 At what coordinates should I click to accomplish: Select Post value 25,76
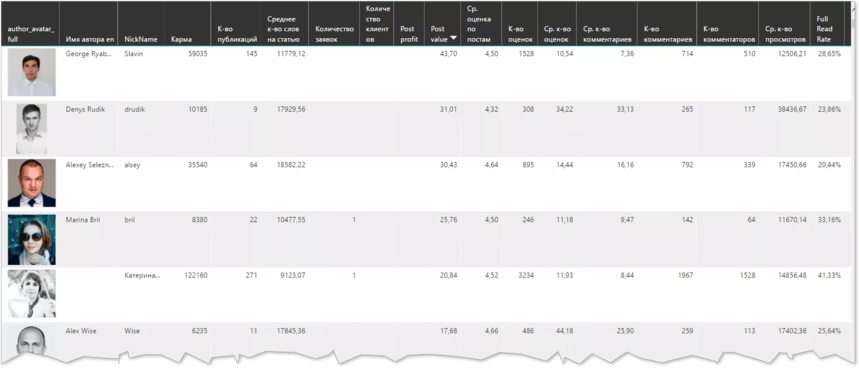coord(448,220)
